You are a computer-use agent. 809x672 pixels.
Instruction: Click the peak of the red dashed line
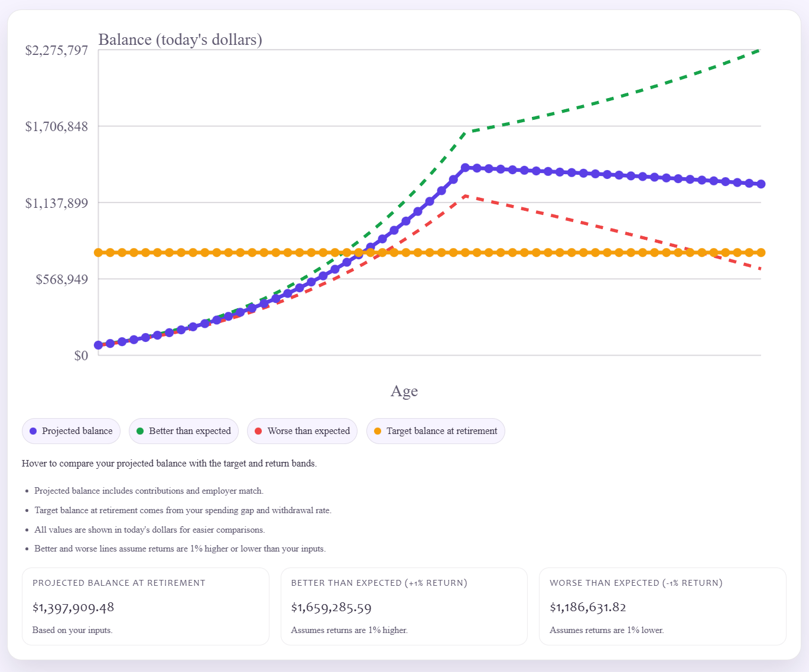[466, 195]
